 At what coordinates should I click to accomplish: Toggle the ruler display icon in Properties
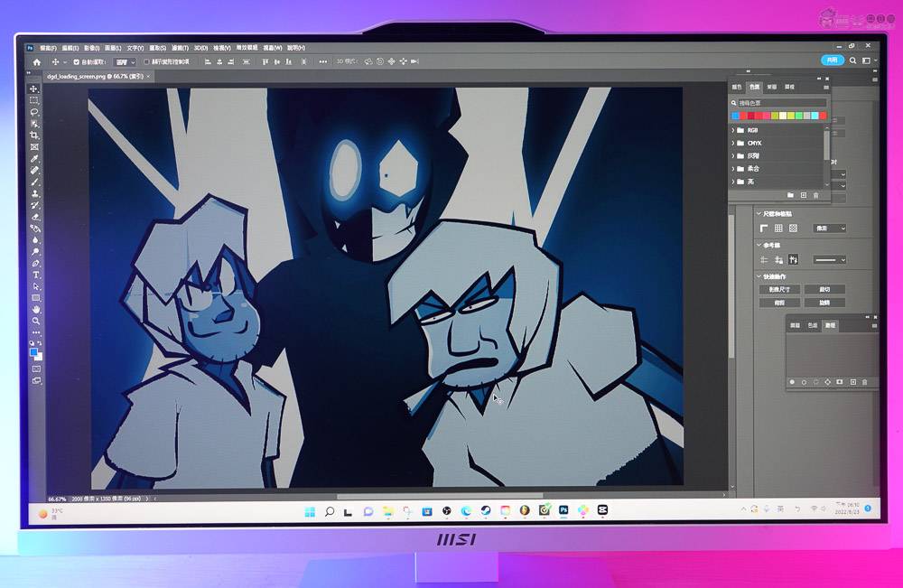click(764, 229)
